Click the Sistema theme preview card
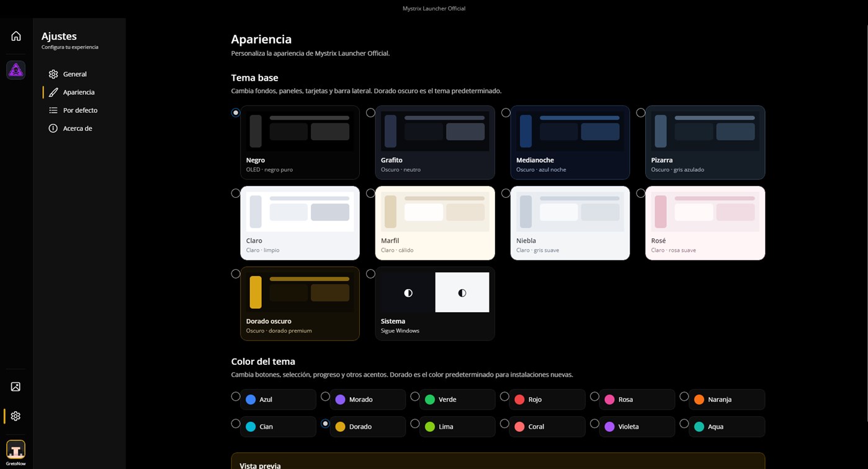The height and width of the screenshot is (469, 868). coord(435,303)
